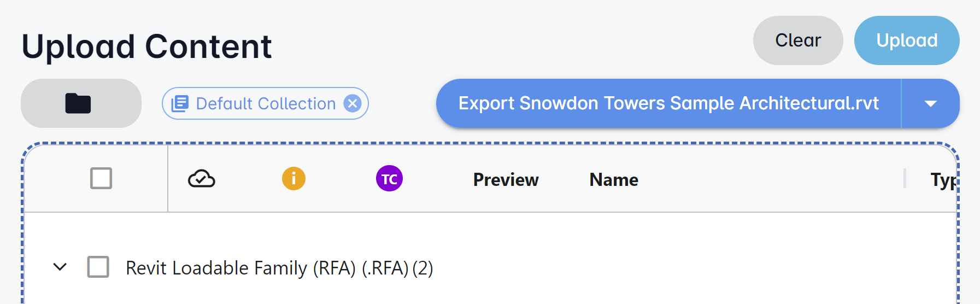Click the Name column resize divider
Viewport: 980px width, 304px height.
point(905,179)
